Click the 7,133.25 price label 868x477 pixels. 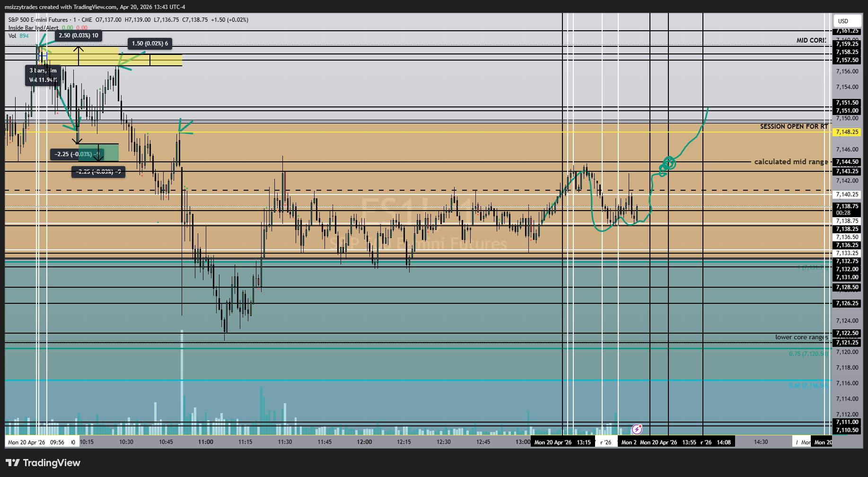click(847, 253)
